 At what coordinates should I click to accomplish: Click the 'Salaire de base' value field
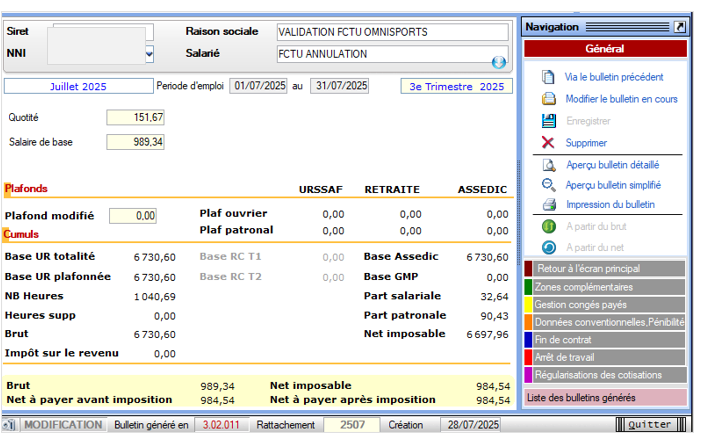pos(135,142)
